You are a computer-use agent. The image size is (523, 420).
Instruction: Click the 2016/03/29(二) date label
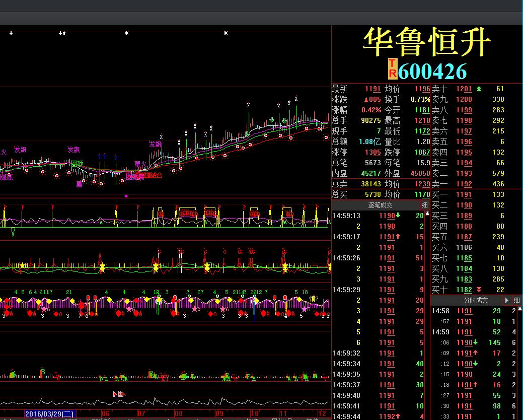[x=49, y=414]
